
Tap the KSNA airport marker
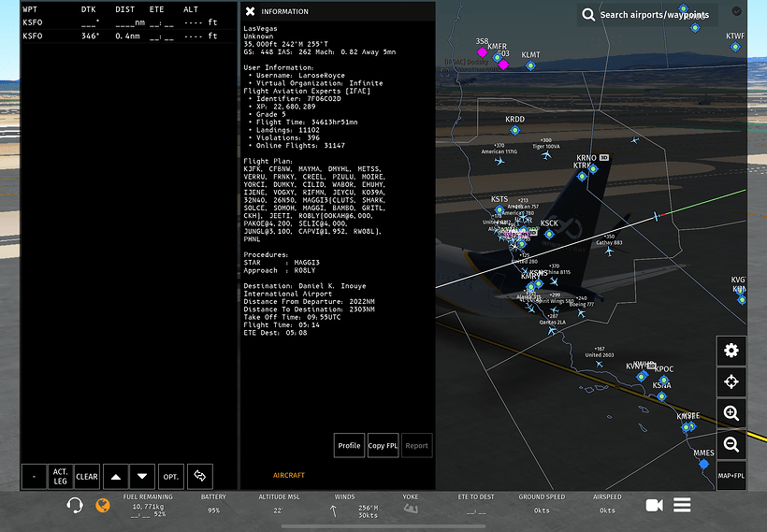(661, 396)
